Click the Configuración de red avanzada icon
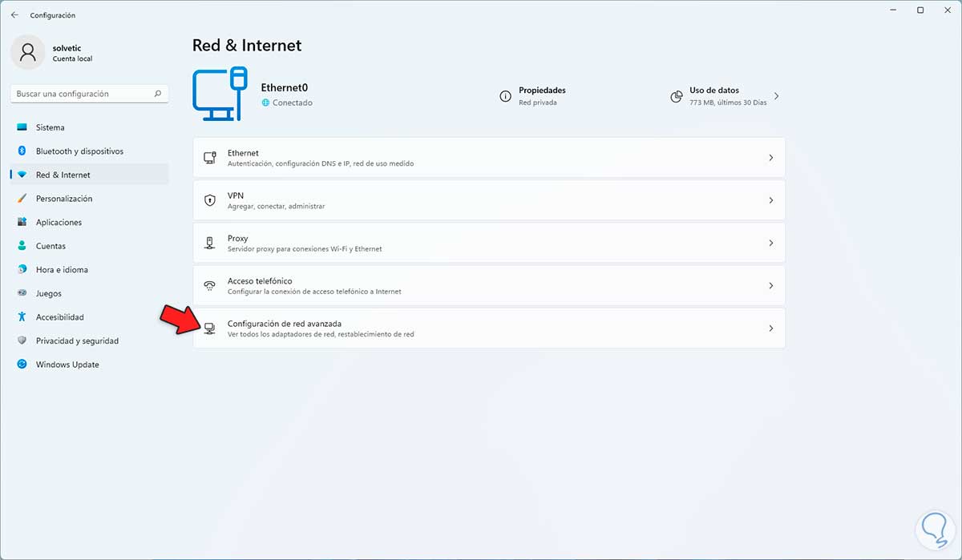 (210, 328)
